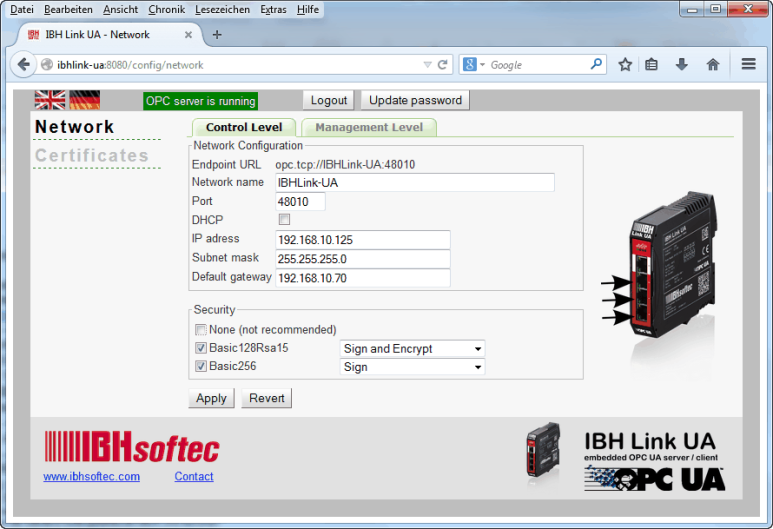Open the Firefox hamburger menu
The width and height of the screenshot is (773, 529).
tap(748, 64)
